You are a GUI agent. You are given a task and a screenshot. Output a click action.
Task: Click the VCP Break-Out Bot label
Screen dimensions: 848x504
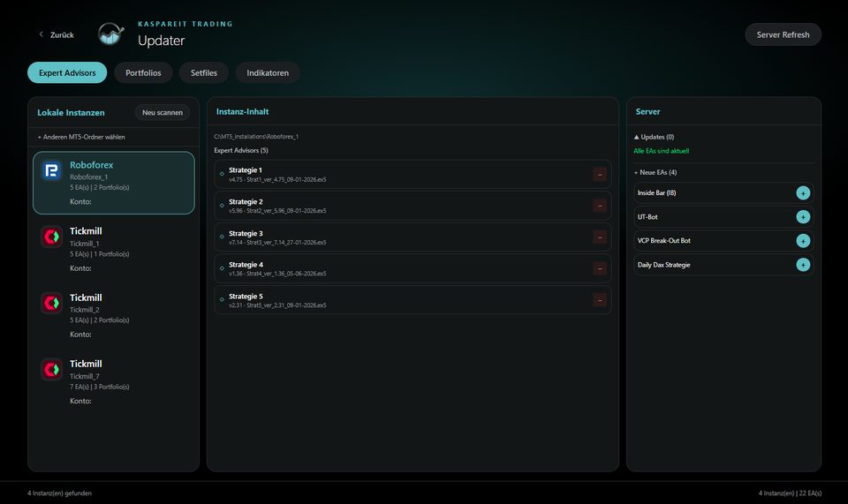click(x=663, y=241)
